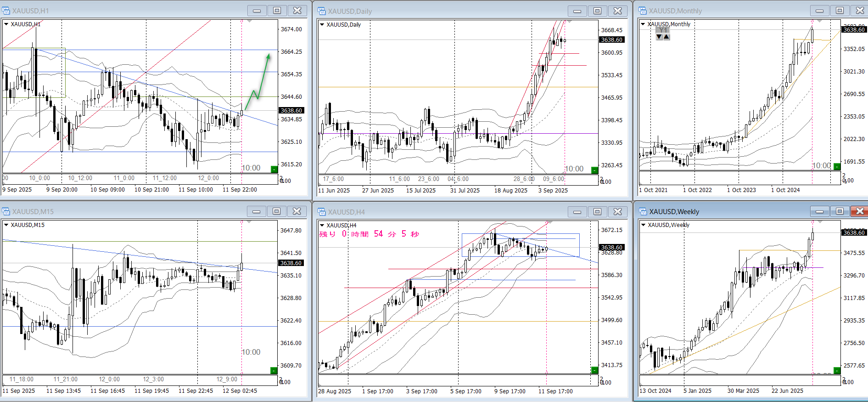Open the dropdown arrow beside XAUUSD,H1 label

click(6, 24)
